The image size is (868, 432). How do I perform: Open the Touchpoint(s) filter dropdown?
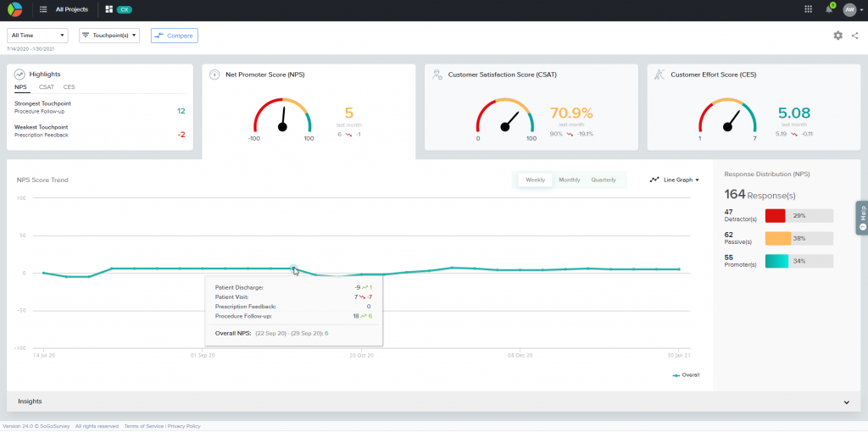108,36
